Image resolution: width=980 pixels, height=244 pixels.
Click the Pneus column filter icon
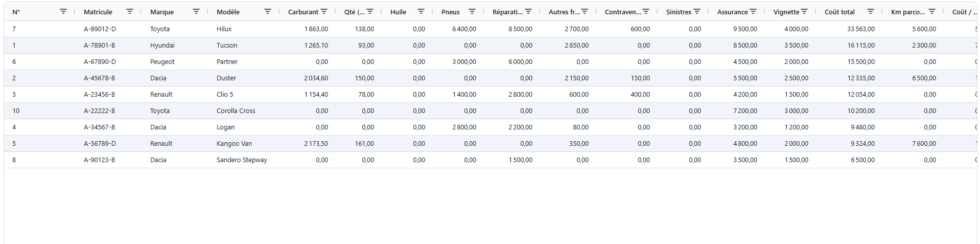472,11
